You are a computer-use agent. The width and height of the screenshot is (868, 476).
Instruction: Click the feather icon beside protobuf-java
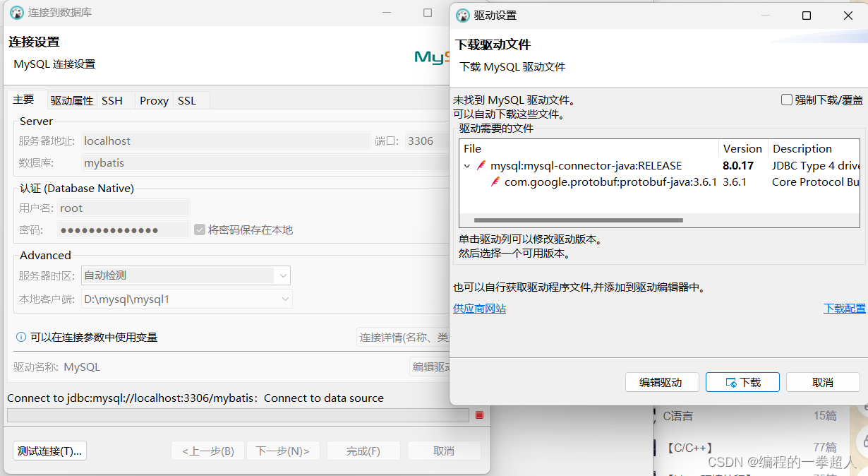click(495, 182)
